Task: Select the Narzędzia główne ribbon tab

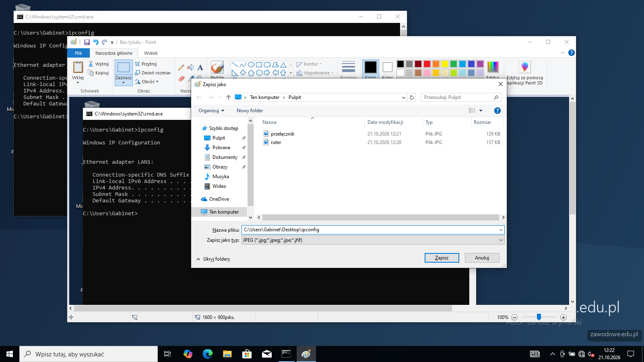Action: pos(114,53)
